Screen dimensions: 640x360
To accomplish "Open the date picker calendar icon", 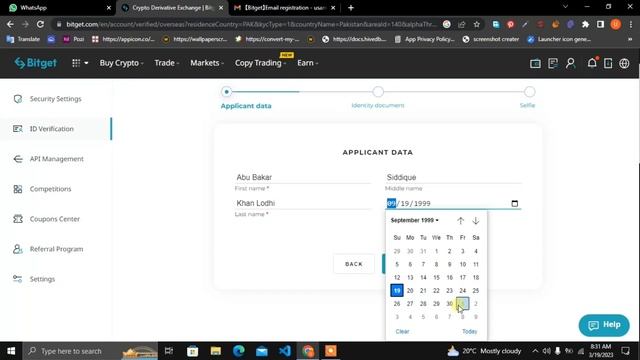I will pos(515,203).
